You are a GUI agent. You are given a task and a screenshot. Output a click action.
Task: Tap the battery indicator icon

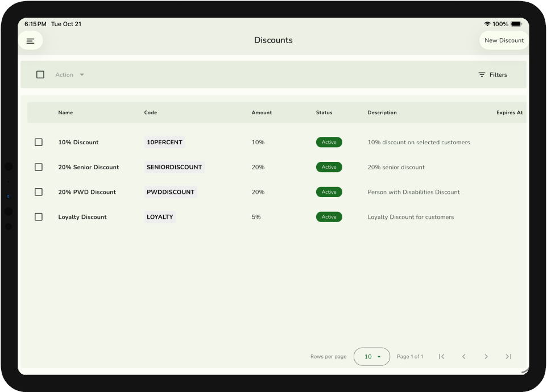tap(516, 24)
